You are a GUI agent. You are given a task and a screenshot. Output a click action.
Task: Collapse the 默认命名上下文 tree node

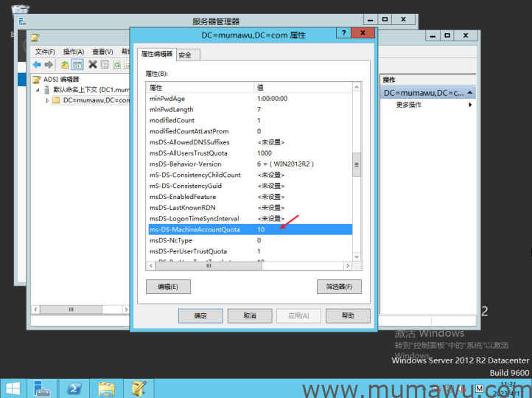[38, 89]
